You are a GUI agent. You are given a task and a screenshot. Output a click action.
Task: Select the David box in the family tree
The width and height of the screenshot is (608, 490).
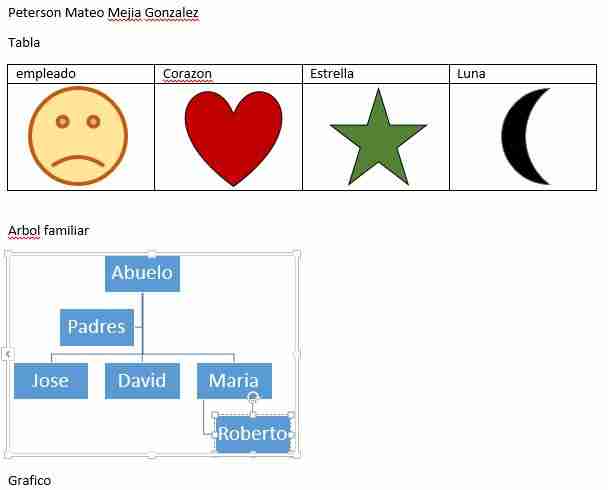[x=142, y=381]
